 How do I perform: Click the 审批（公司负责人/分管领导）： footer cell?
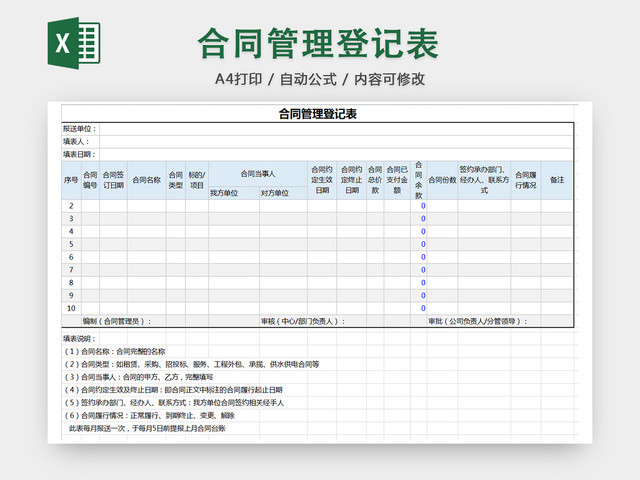[478, 321]
